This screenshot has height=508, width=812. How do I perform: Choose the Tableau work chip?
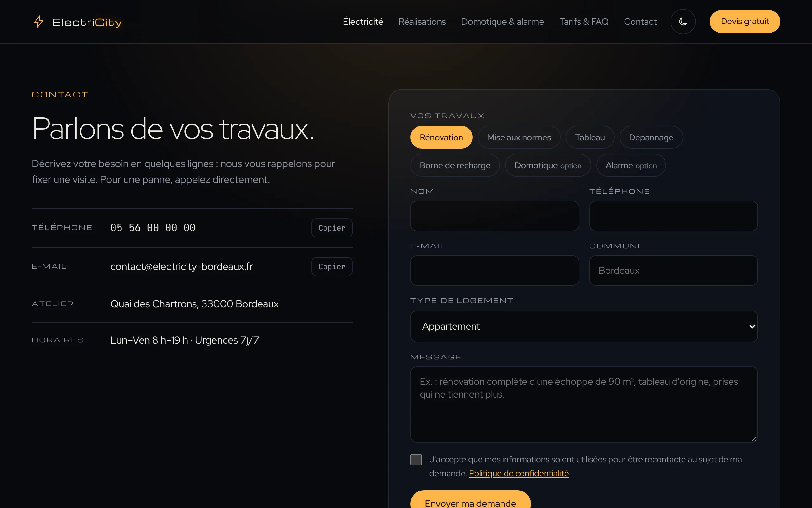tap(590, 137)
